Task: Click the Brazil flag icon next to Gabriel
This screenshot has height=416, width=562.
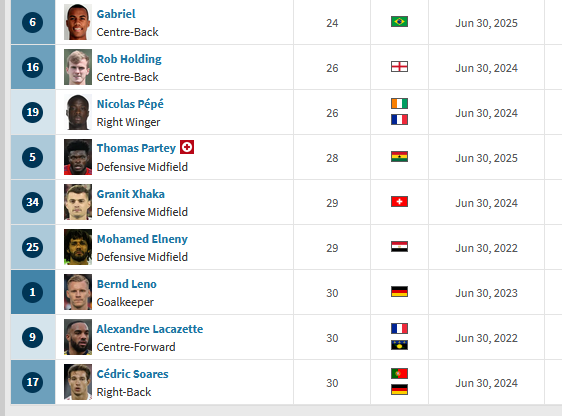Action: [x=399, y=21]
